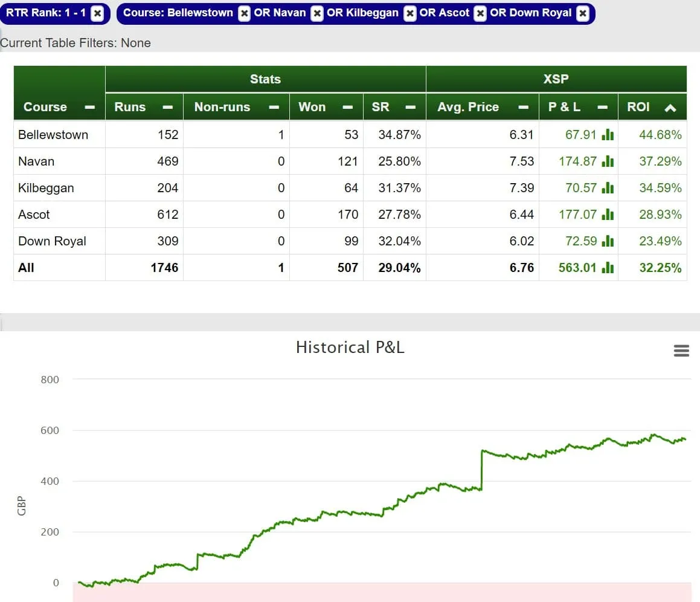The height and width of the screenshot is (602, 700).
Task: Click the Down Royal strike rate 32.04%
Action: click(x=399, y=241)
